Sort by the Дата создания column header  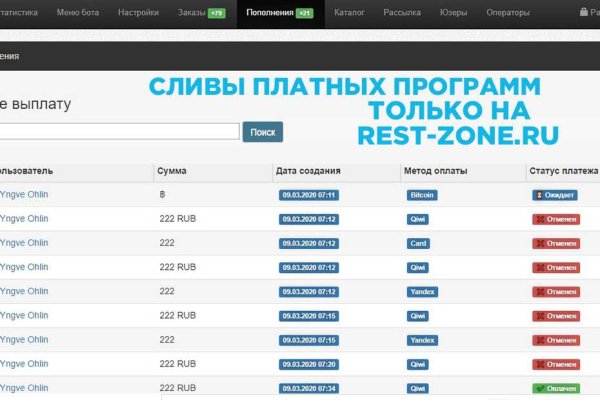[308, 171]
